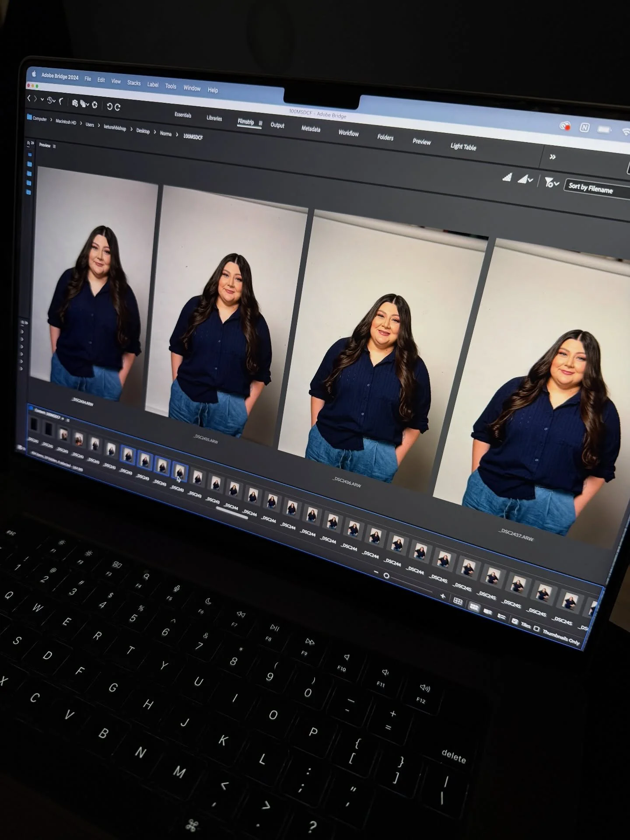The width and height of the screenshot is (630, 840).
Task: Open the Window menu
Action: coord(192,88)
